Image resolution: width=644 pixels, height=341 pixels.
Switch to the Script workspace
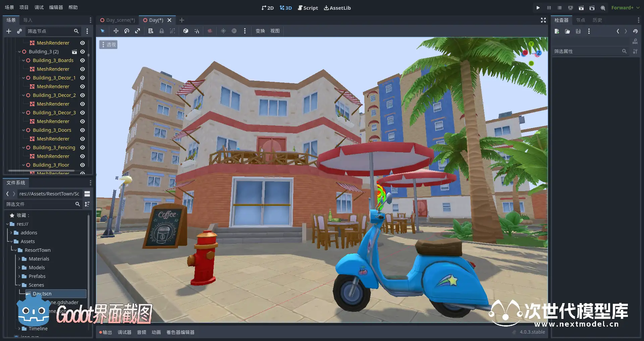coord(308,8)
